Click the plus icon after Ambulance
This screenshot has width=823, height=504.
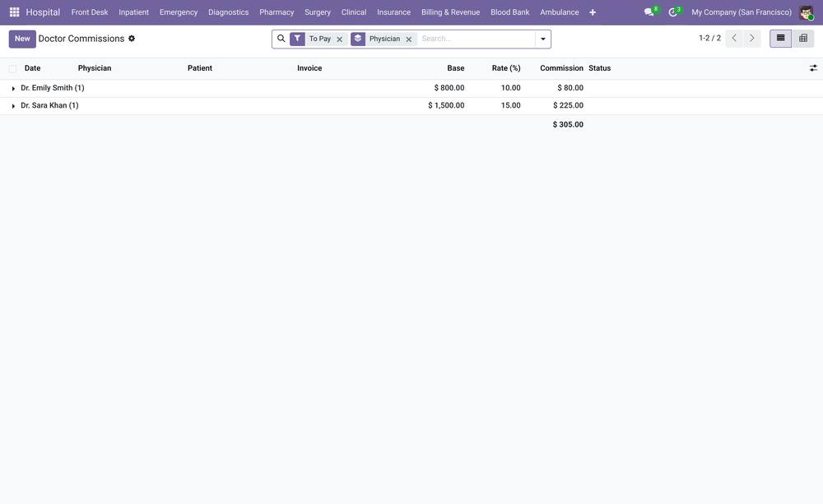[x=593, y=12]
